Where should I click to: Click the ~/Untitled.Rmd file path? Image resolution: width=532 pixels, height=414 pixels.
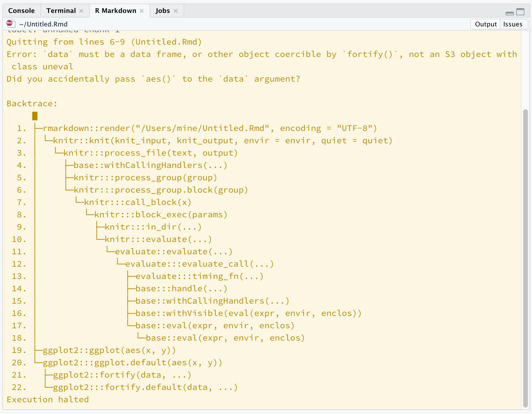tap(43, 24)
